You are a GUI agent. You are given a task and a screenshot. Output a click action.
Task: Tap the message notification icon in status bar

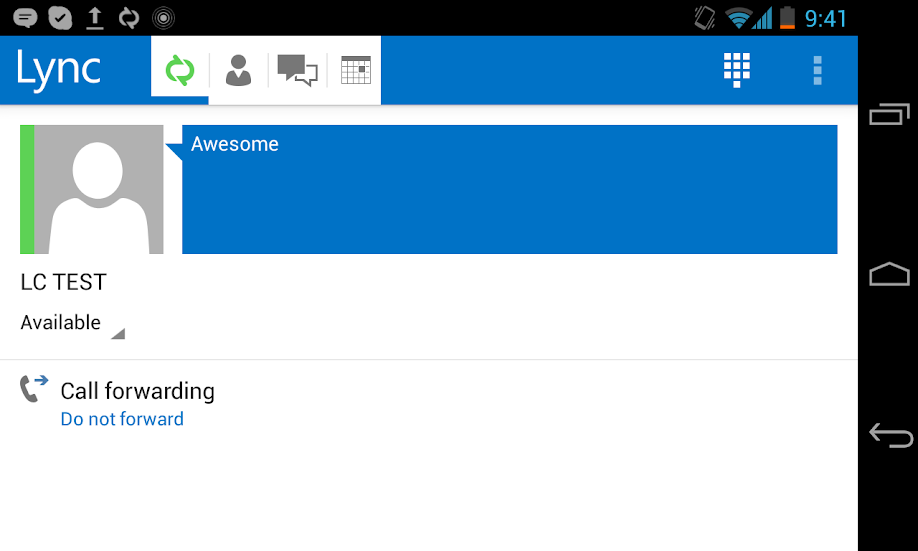pyautogui.click(x=25, y=18)
